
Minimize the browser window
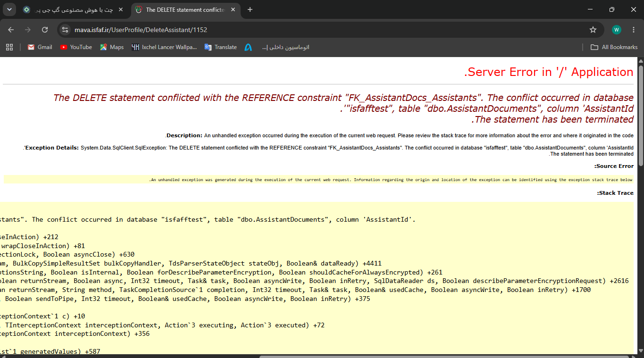[590, 9]
